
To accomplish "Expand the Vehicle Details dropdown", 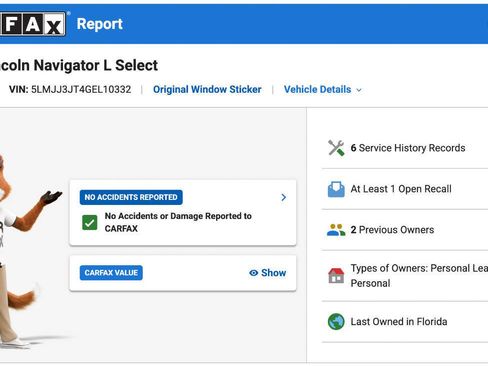I will coord(322,89).
